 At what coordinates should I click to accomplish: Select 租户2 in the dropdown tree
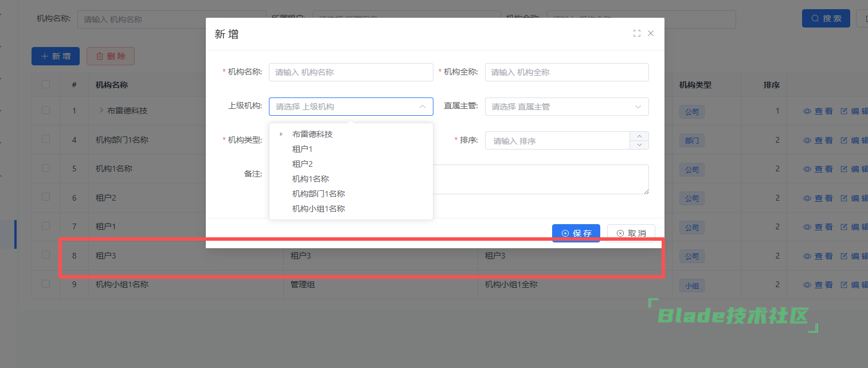click(302, 164)
